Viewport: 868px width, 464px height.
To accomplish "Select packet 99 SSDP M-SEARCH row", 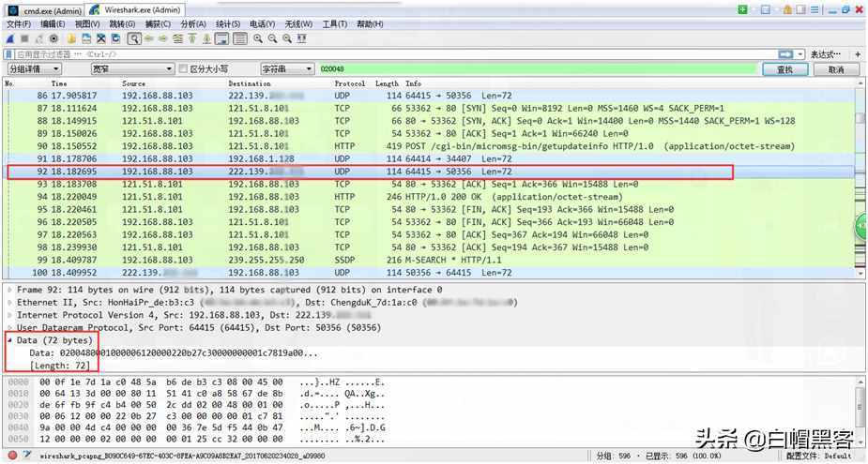I will [x=430, y=260].
